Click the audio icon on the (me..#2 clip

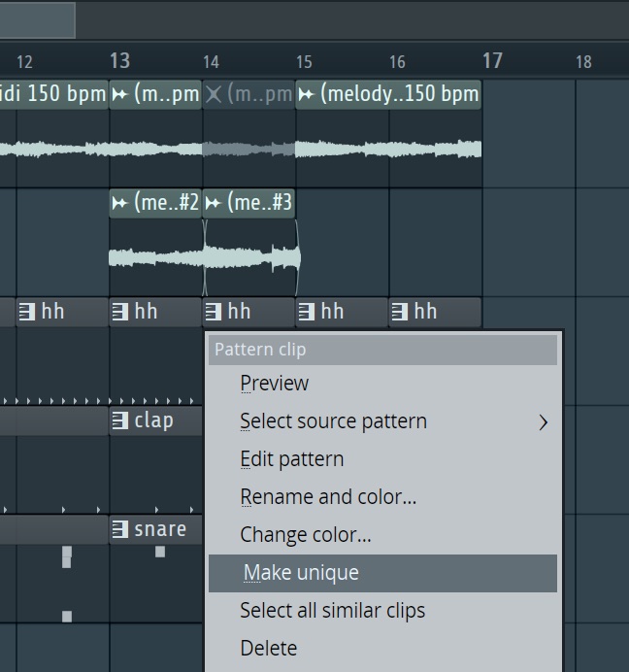coord(119,203)
